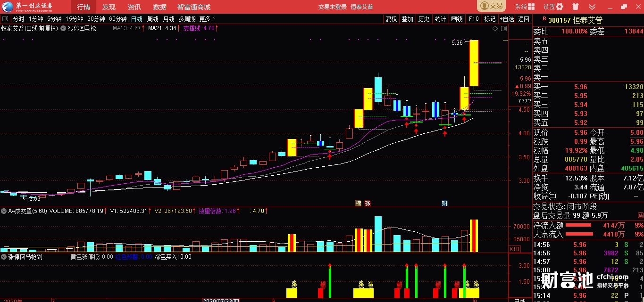Select the 1分钟 period
644x302 pixels.
tap(36, 19)
